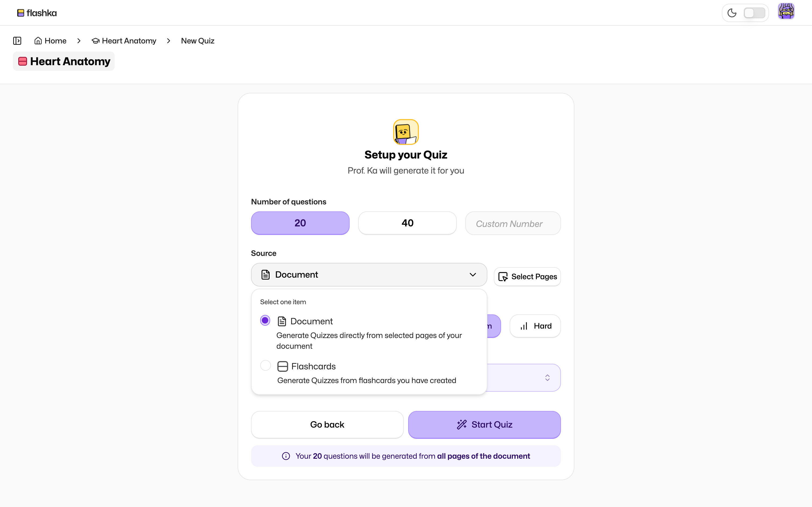Open the New Quiz breadcrumb item
The image size is (812, 507).
[198, 41]
